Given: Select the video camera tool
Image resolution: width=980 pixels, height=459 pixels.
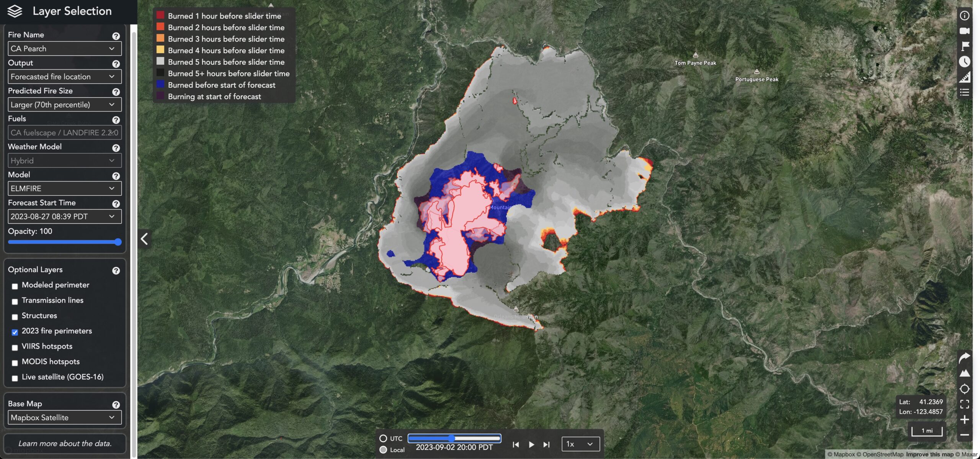Looking at the screenshot, I should [x=965, y=32].
